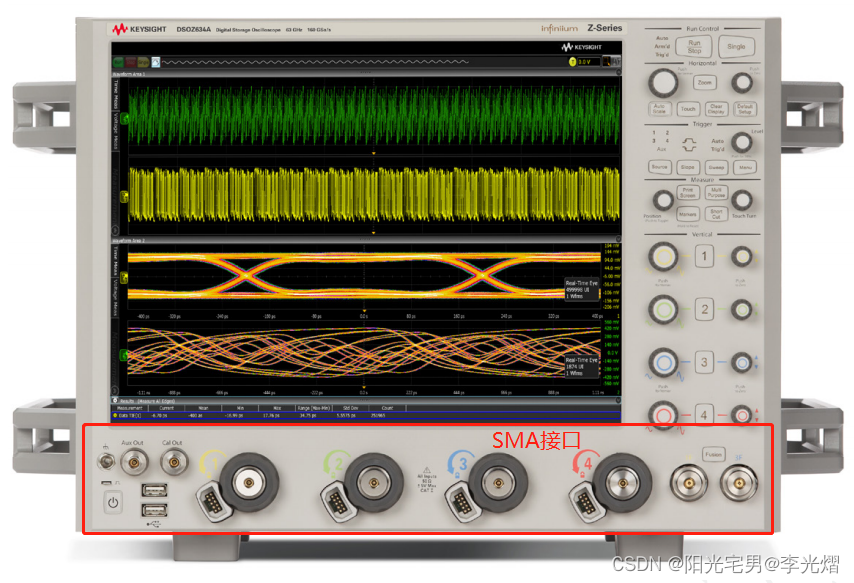This screenshot has width=854, height=583.
Task: Click the Print Screen key
Action: (688, 193)
